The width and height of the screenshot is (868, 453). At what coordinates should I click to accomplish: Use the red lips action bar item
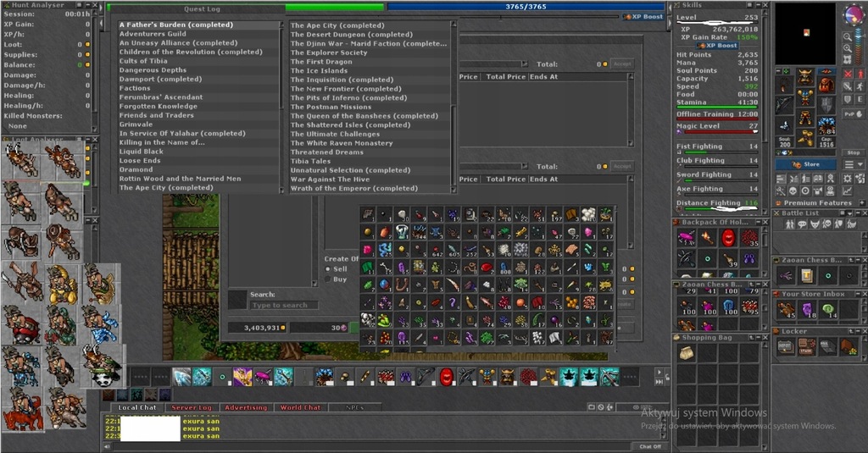click(446, 377)
